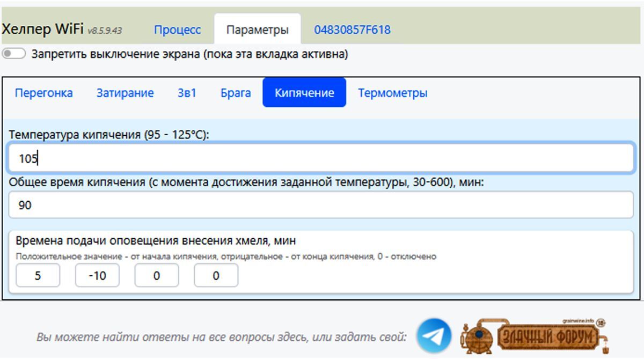Open the 04830857F618 device tab
The width and height of the screenshot is (644, 359).
point(352,30)
